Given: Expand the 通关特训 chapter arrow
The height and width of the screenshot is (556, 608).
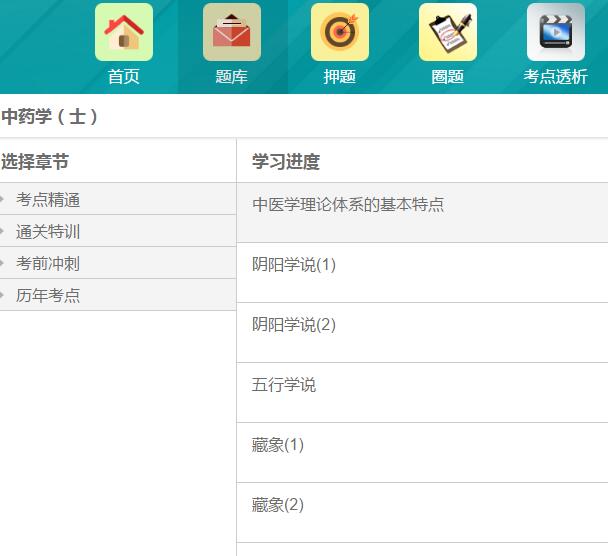Looking at the screenshot, I should [2, 231].
